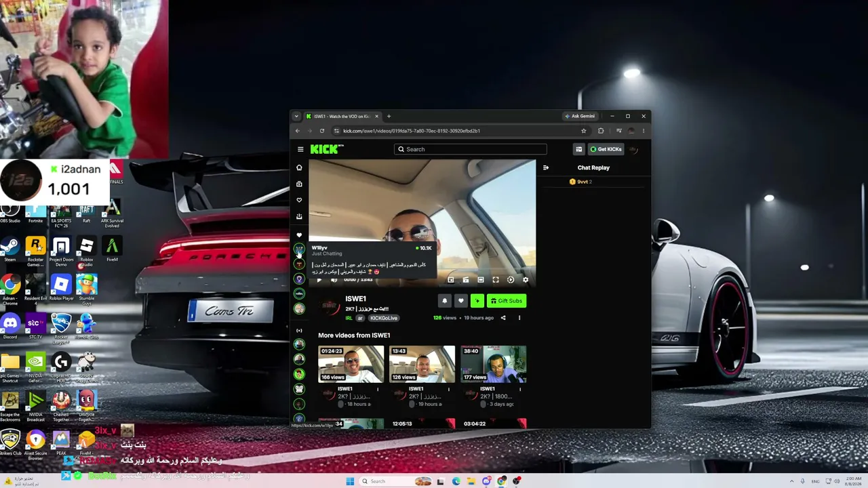Open options menu for the 177 views video
This screenshot has height=488, width=868.
pos(520,390)
